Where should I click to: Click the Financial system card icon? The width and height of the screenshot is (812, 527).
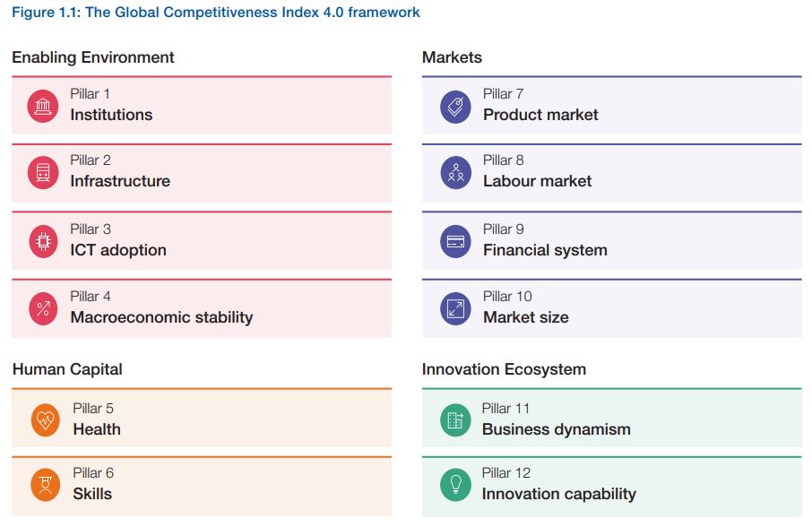click(x=455, y=241)
